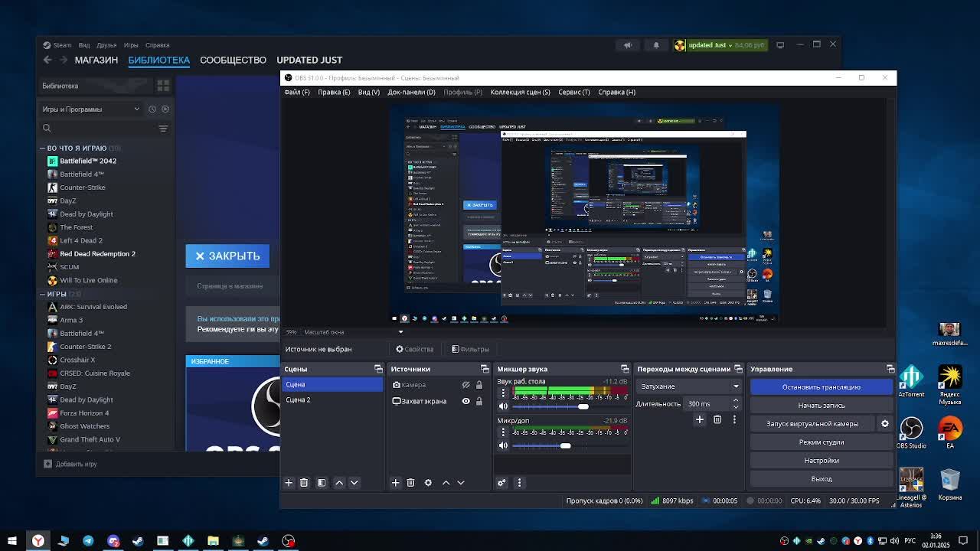Toggle ready-to-play filter icon in Steam
Viewport: 980px width, 551px height.
click(165, 109)
